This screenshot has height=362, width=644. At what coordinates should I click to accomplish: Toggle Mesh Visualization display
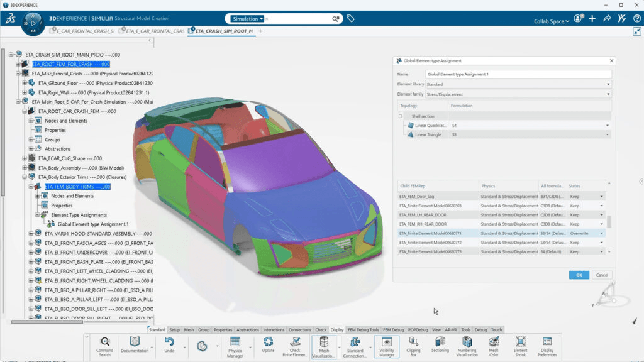(x=324, y=345)
